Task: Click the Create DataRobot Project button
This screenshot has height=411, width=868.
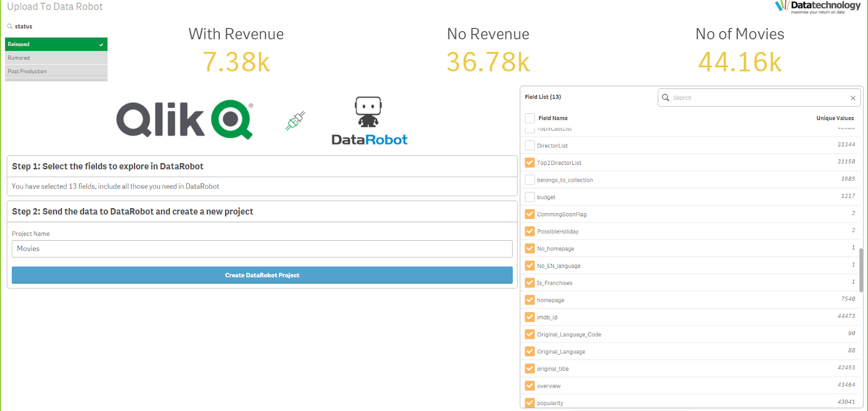Action: click(x=262, y=275)
